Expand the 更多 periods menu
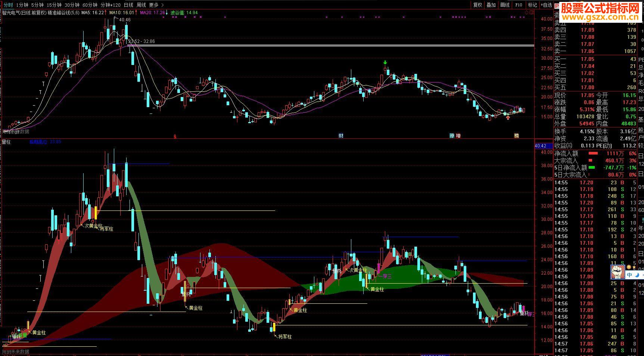Screen dimensions: 644x356 coord(156,5)
